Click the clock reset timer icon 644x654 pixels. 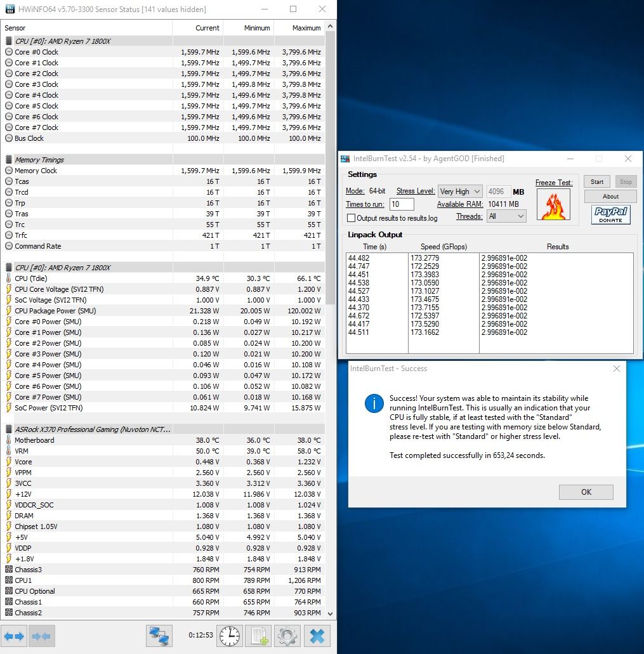click(x=230, y=636)
